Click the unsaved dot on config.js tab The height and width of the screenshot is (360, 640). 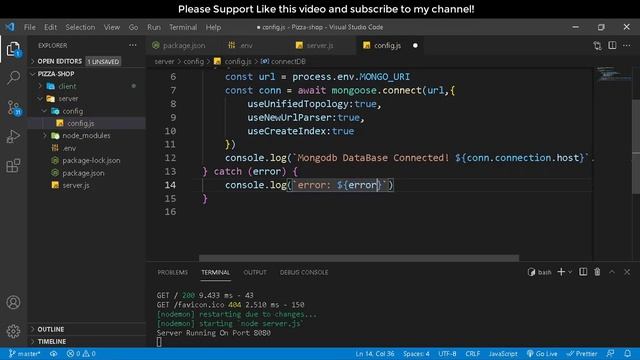(415, 45)
